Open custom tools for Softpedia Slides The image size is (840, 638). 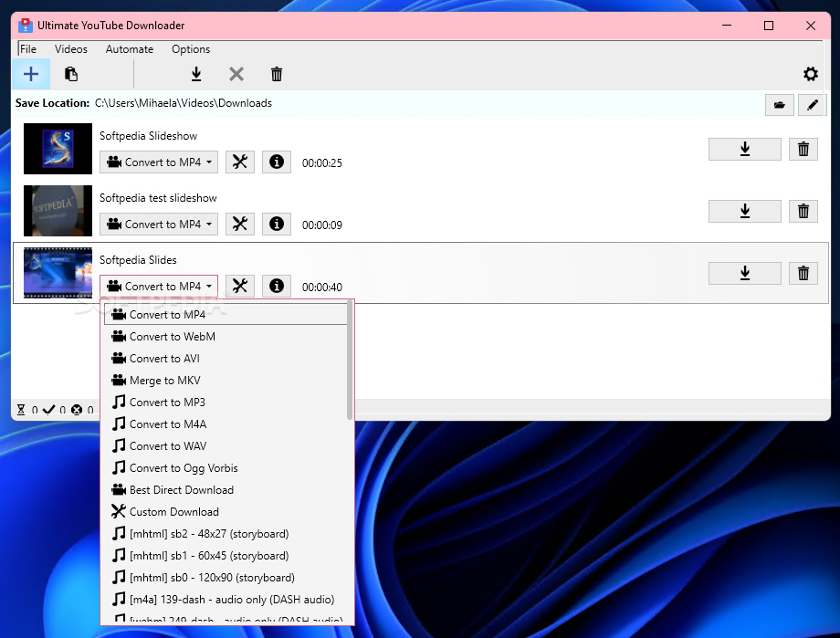click(240, 286)
